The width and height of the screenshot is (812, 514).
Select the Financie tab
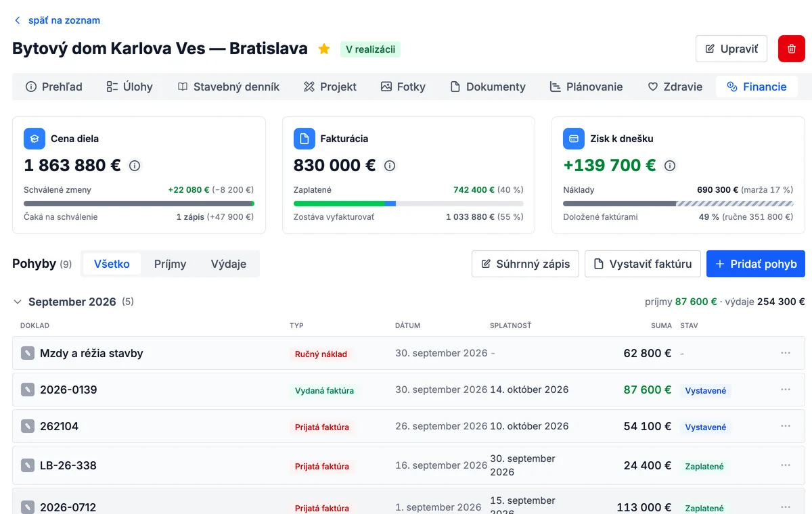click(x=757, y=87)
